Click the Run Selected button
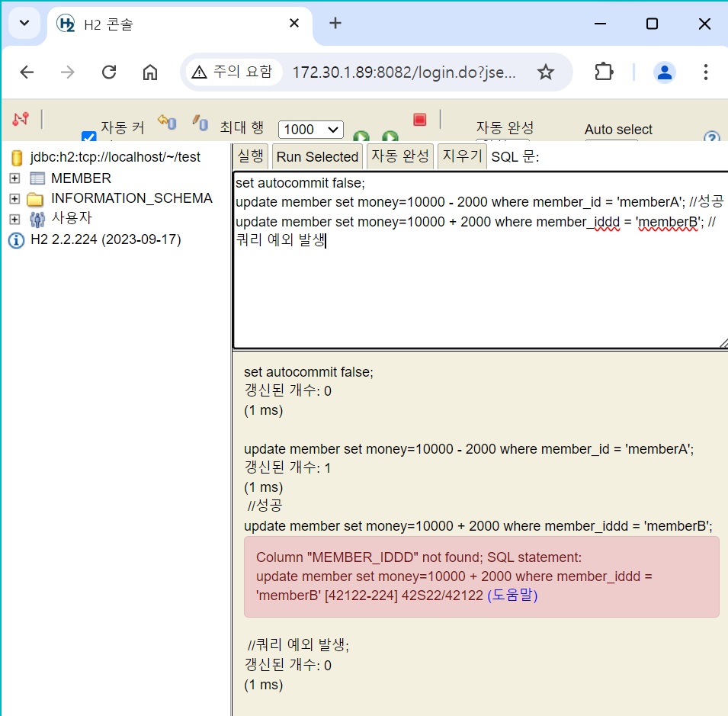 (x=317, y=156)
